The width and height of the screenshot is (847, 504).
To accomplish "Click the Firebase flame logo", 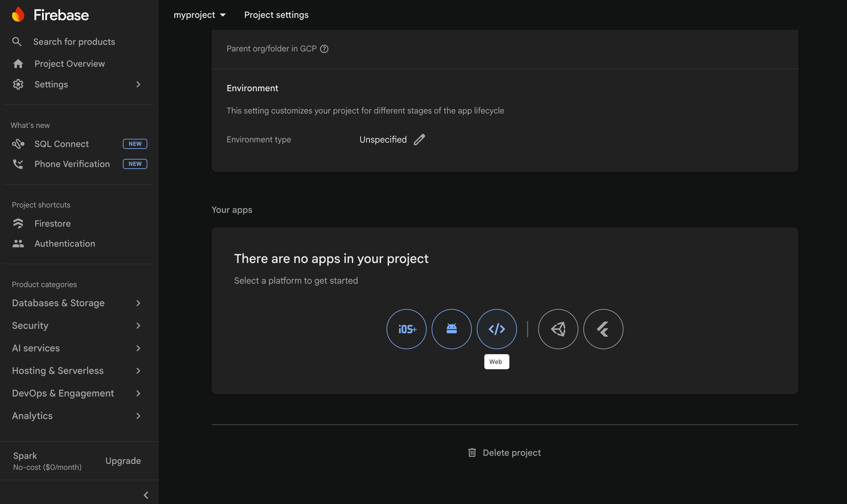I will point(18,15).
